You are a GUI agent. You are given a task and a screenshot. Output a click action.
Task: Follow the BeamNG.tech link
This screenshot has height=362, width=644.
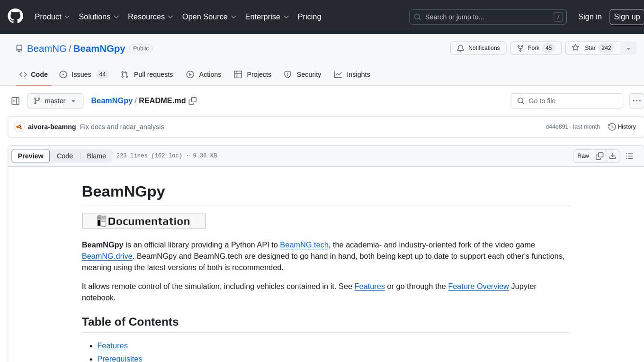tap(304, 245)
